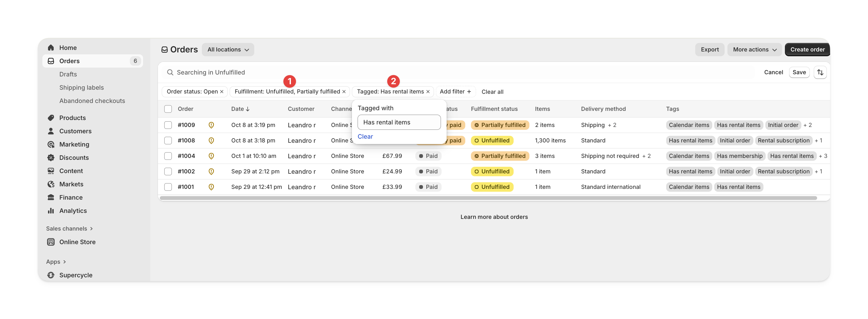Open Orders via the inbox icon
The height and width of the screenshot is (319, 868).
[x=51, y=61]
